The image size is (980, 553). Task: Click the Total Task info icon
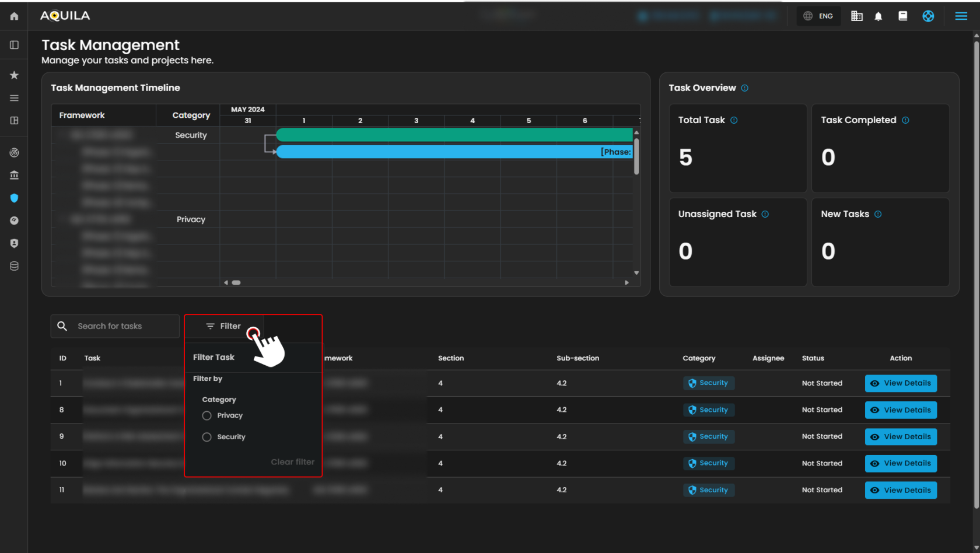734,120
